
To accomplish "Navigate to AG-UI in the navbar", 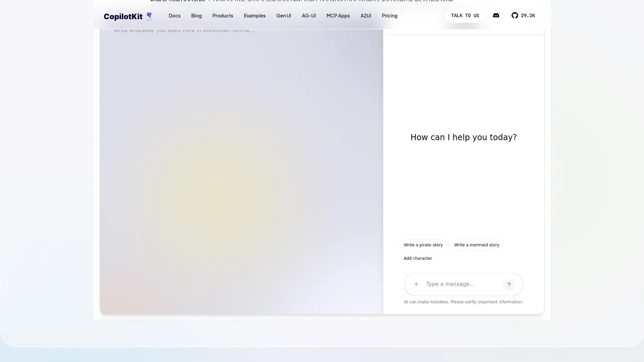I will tap(309, 16).
